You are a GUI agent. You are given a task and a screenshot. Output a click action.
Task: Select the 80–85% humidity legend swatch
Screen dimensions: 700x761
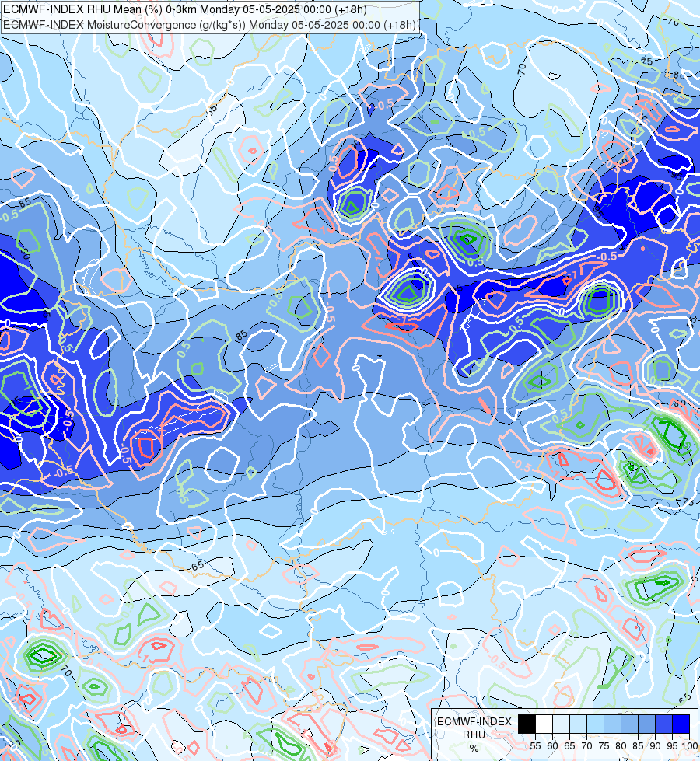click(x=629, y=724)
